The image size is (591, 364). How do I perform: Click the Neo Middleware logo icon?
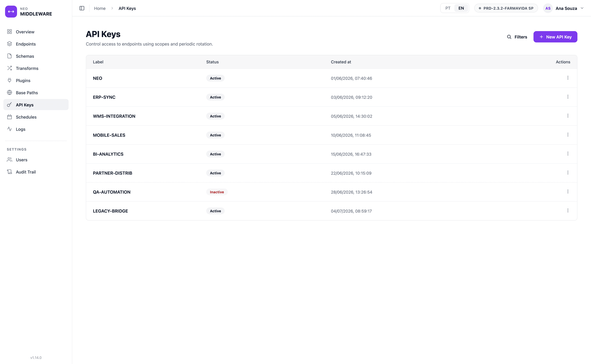pos(11,11)
